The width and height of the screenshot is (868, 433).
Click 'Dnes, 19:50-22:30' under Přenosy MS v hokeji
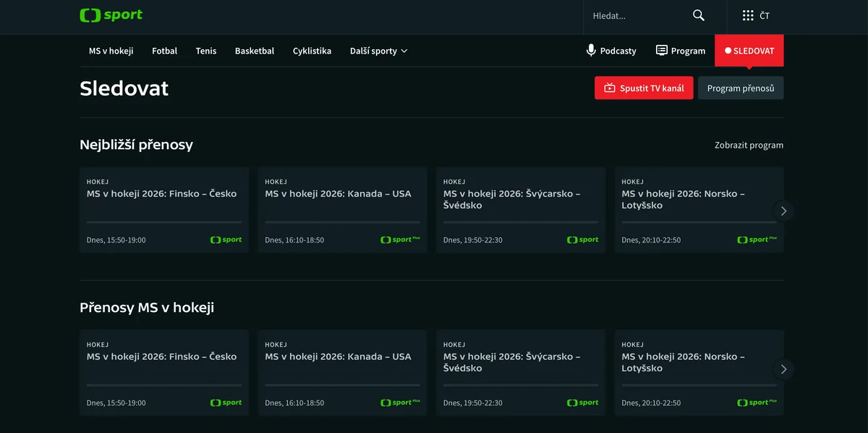coord(473,403)
